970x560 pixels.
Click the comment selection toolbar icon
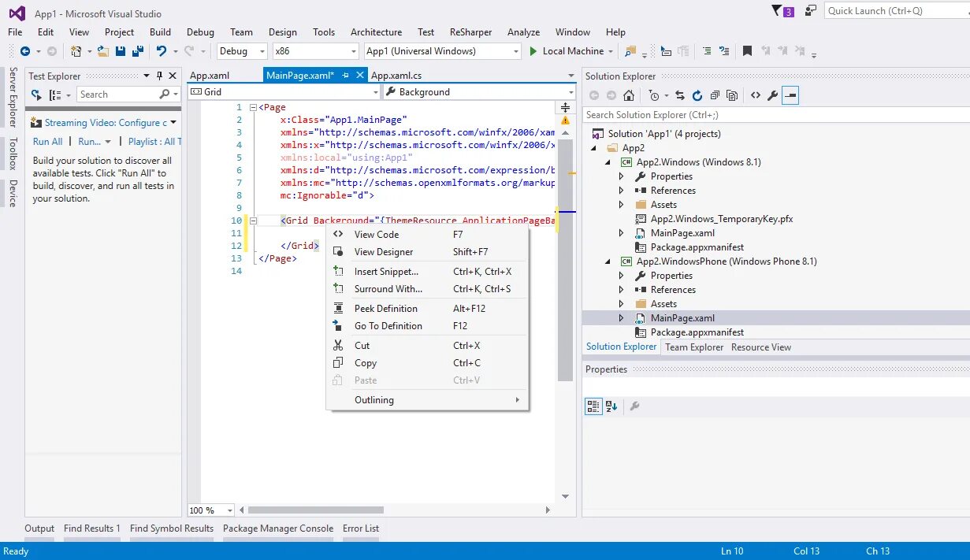point(706,51)
